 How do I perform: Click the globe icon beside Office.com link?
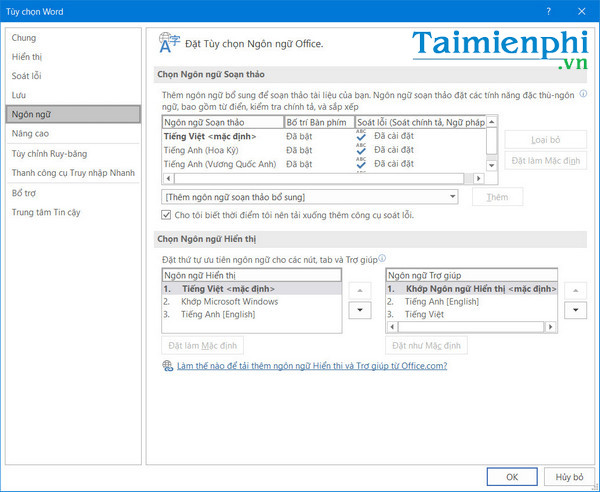168,366
